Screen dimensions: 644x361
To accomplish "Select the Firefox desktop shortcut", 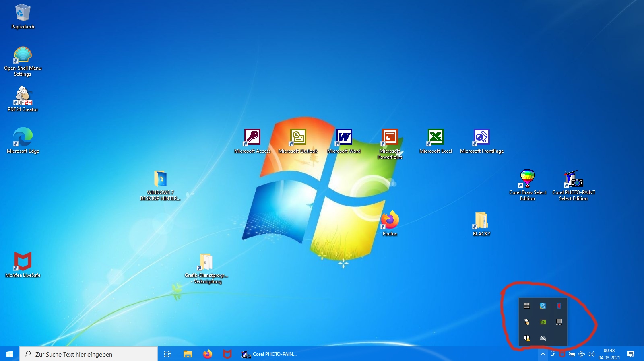I will coord(390,223).
